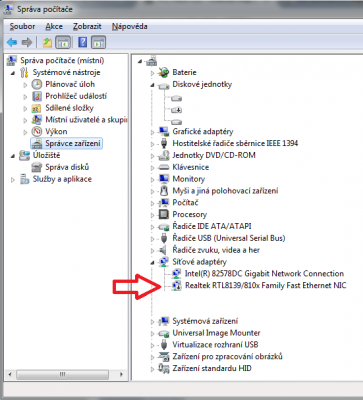The image size is (363, 400).
Task: Click the Procesory category icon
Action: tap(164, 214)
